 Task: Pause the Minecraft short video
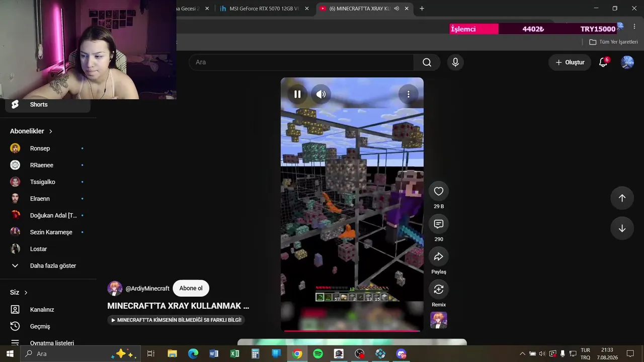pos(297,94)
